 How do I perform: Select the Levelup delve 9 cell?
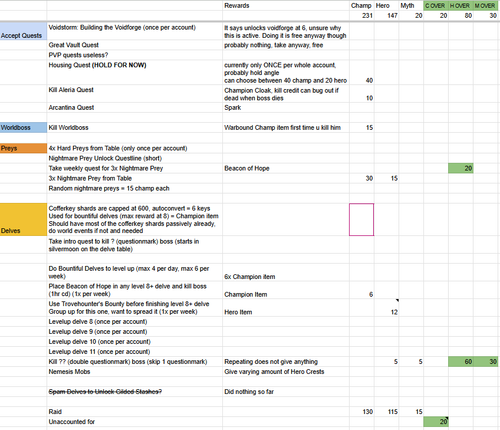click(x=135, y=331)
